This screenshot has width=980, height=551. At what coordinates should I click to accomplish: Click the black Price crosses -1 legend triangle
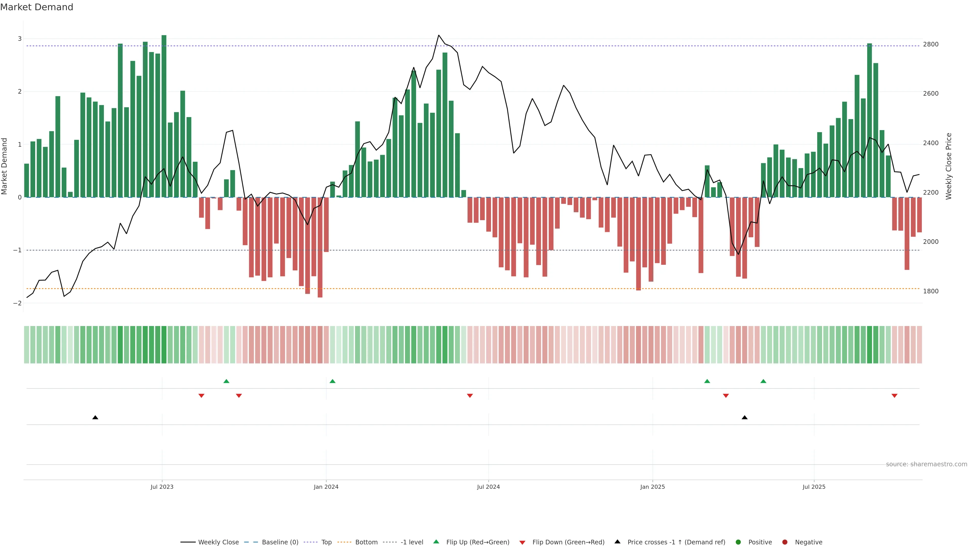pyautogui.click(x=617, y=542)
